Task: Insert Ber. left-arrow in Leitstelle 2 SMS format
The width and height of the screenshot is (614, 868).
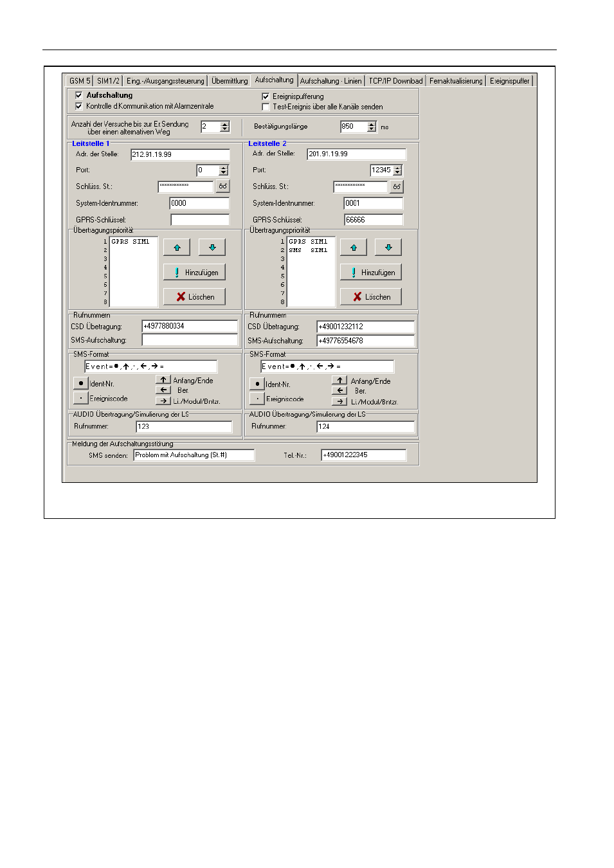Action: point(339,390)
